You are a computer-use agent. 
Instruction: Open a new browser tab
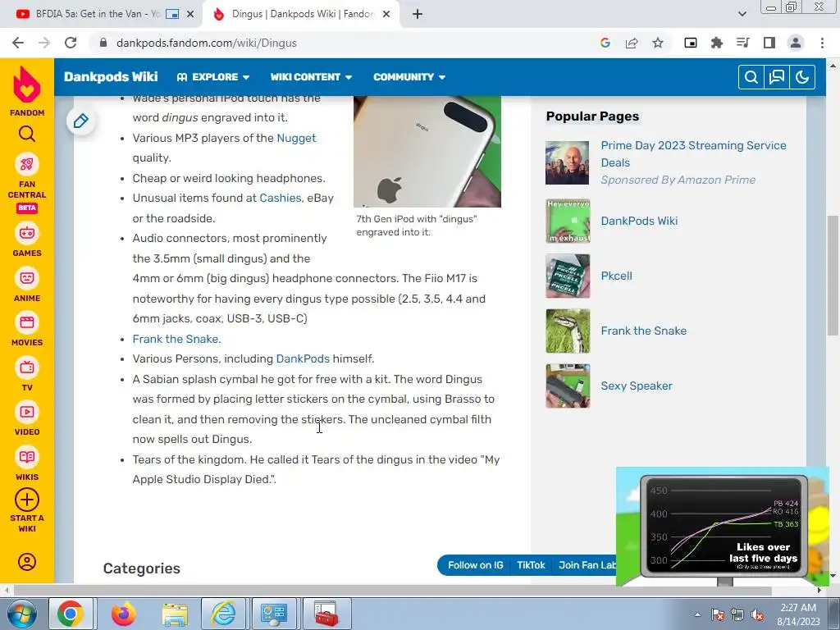click(418, 15)
